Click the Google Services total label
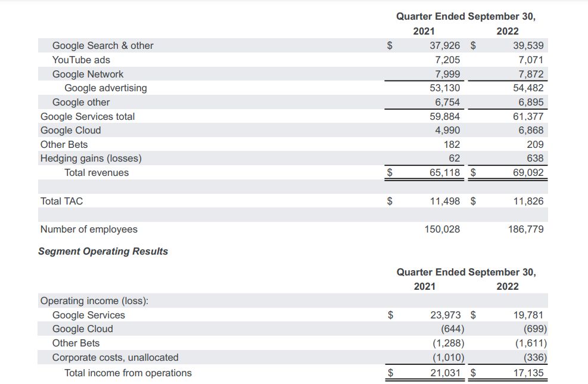 click(x=88, y=116)
